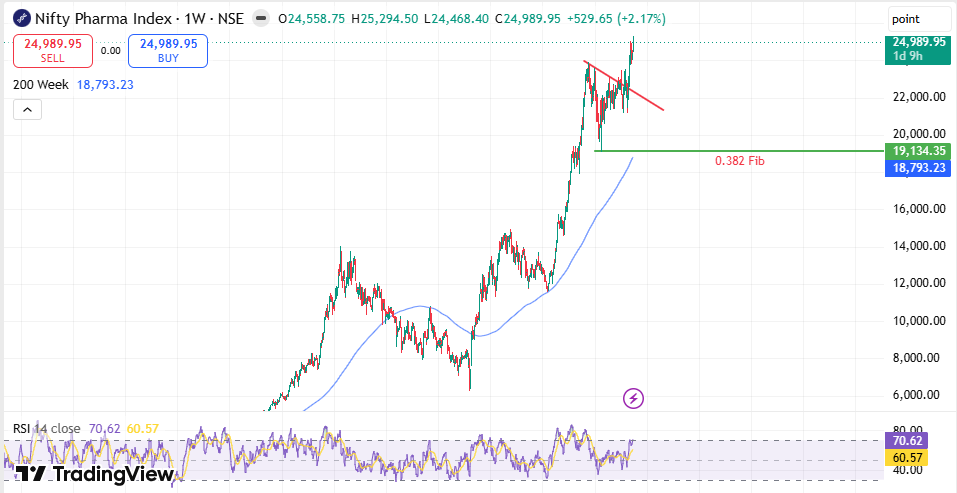Click the SELL 24,989.95 button
The image size is (957, 493).
[53, 51]
